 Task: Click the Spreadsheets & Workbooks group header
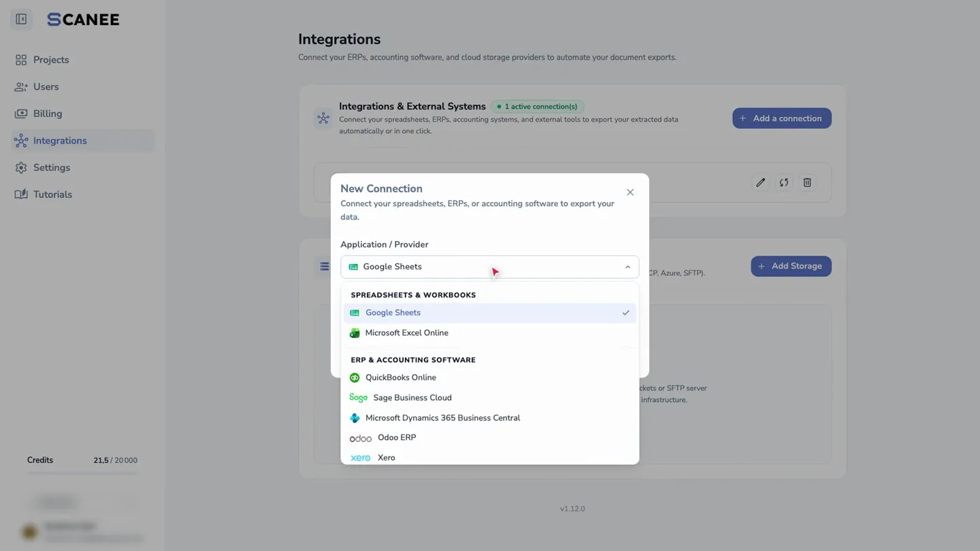tap(413, 295)
